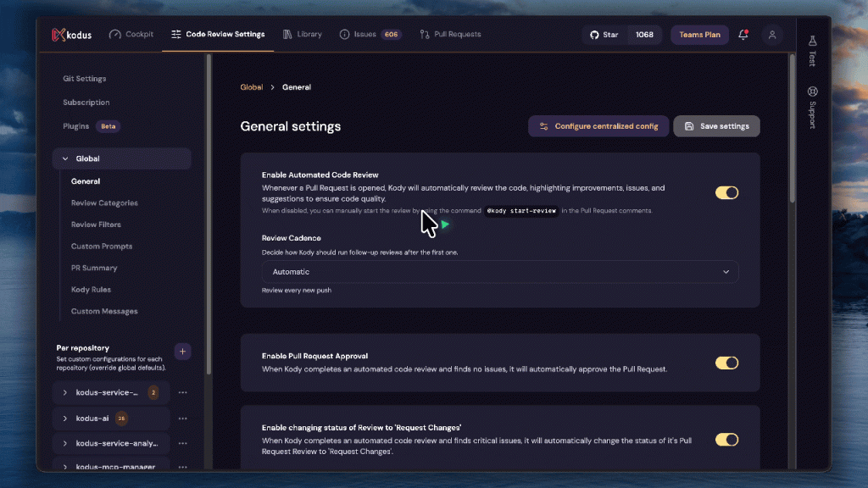Open the Pull Requests tab
The width and height of the screenshot is (868, 488).
(450, 35)
